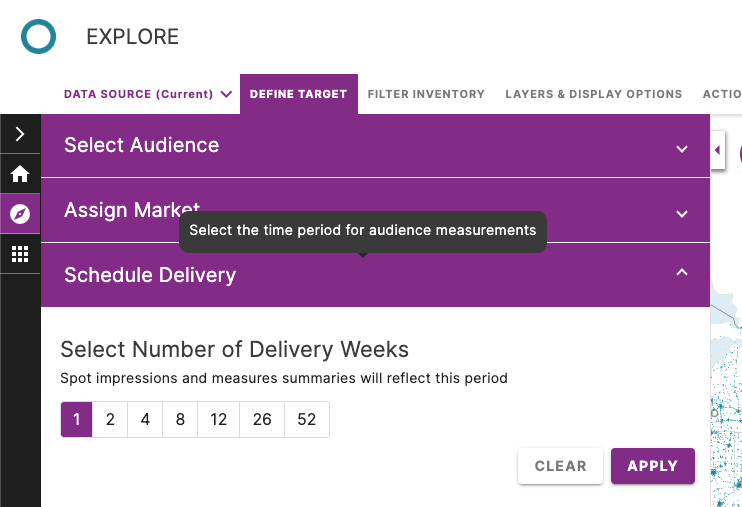Expand the Assign Market section

tap(375, 211)
